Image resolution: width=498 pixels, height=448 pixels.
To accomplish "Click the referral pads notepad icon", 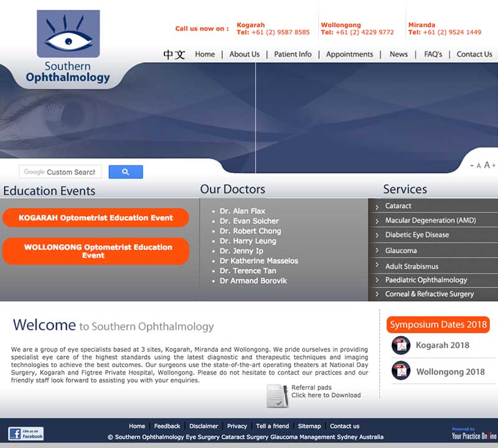I will 277,396.
